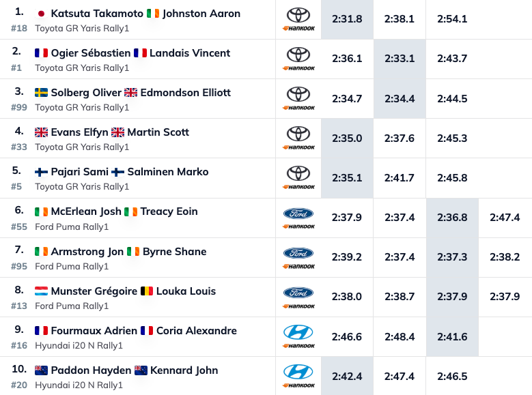
Task: Click the Hyundai logo beside Paddon Hayden
Action: click(298, 372)
